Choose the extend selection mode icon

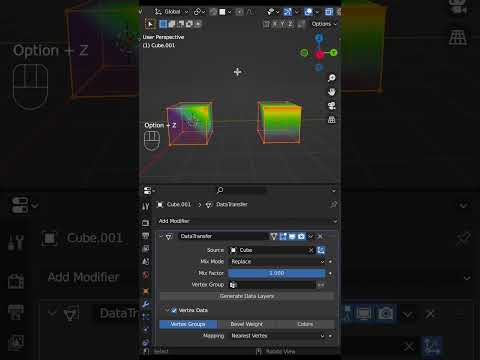pyautogui.click(x=172, y=24)
